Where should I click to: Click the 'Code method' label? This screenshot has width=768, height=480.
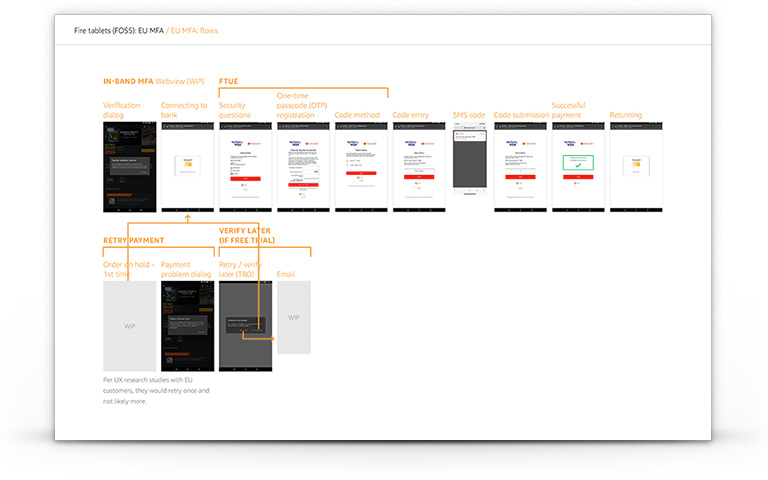pyautogui.click(x=357, y=115)
